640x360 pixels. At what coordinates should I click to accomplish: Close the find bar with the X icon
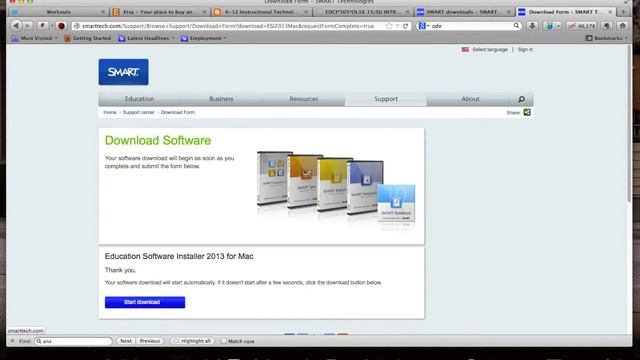coord(12,341)
